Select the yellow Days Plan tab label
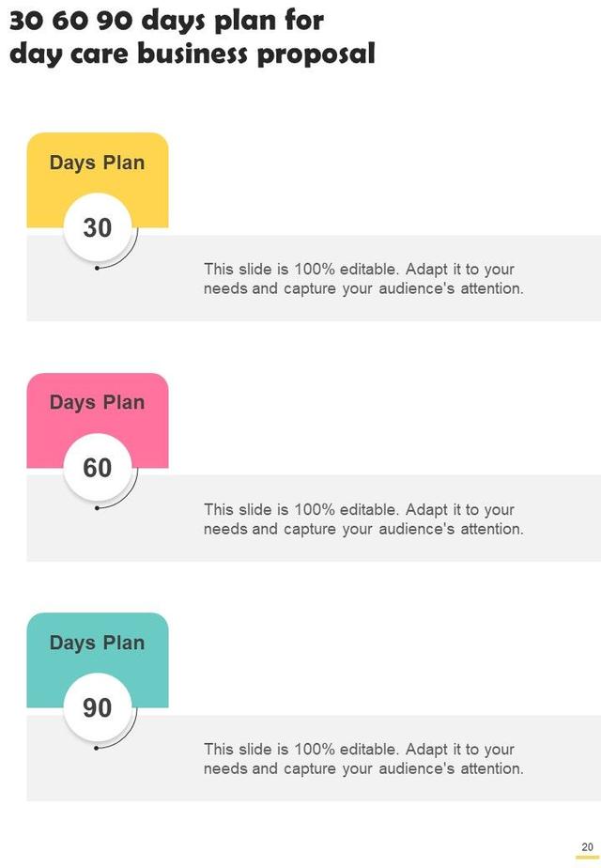The width and height of the screenshot is (601, 868). click(97, 163)
